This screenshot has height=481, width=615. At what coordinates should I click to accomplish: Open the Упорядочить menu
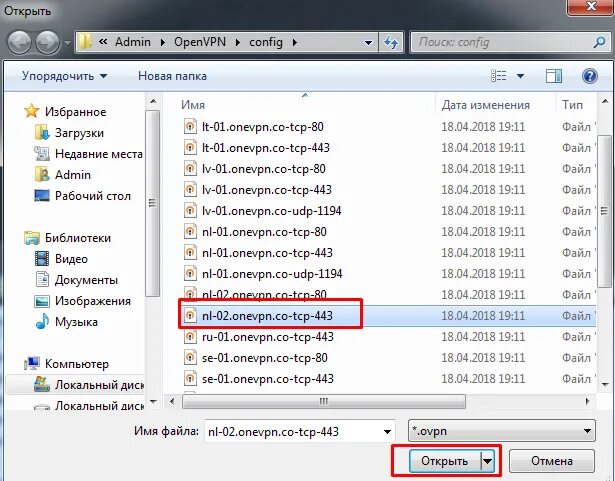pos(64,76)
